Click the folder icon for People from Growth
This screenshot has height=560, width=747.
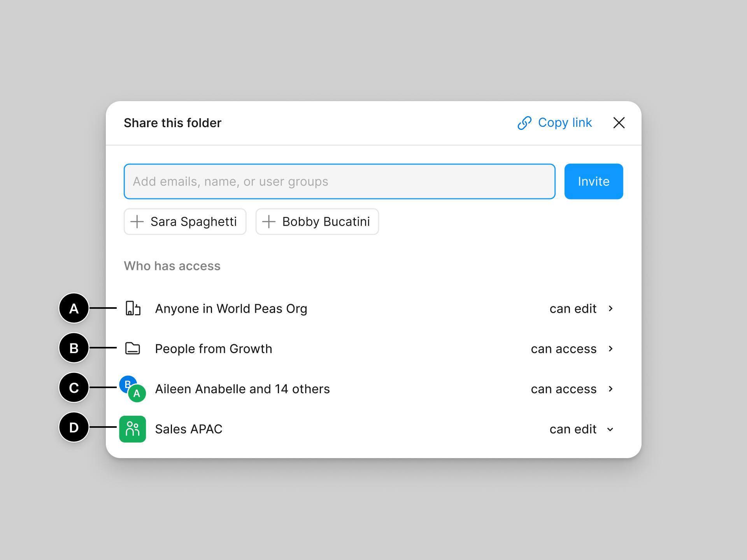pyautogui.click(x=133, y=348)
